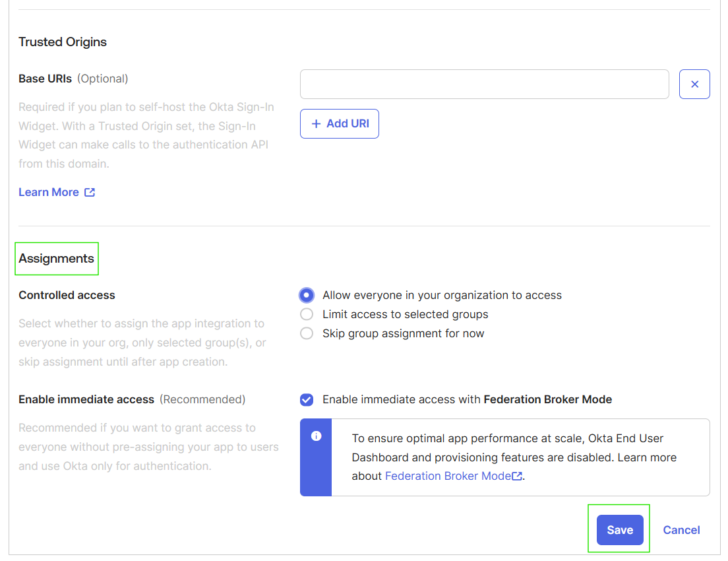Open Learn More link for Trusted Origins
The height and width of the screenshot is (561, 728).
[57, 193]
